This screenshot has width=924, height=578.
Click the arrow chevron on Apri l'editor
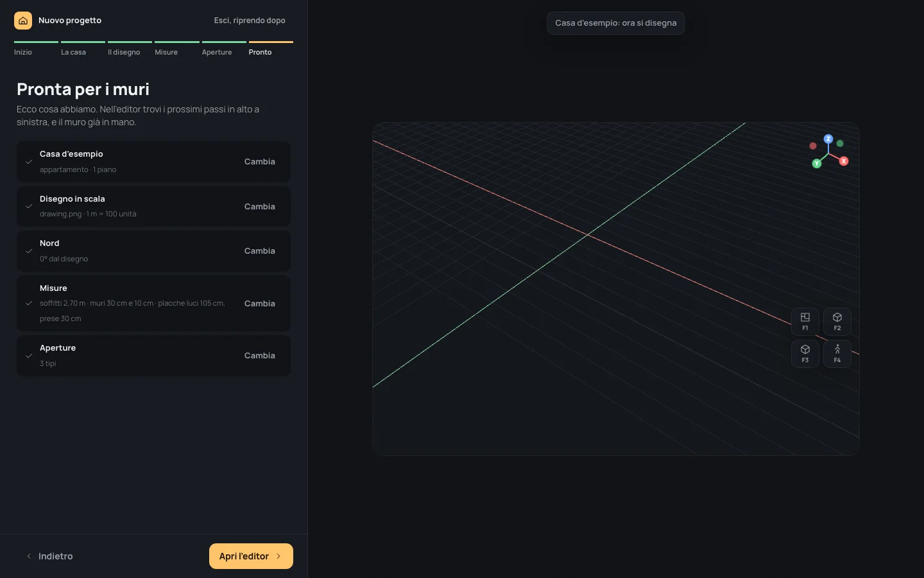(278, 556)
